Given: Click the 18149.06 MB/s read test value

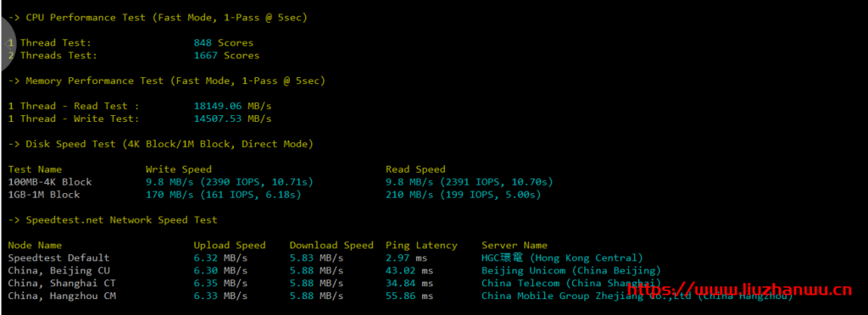Looking at the screenshot, I should pos(232,106).
